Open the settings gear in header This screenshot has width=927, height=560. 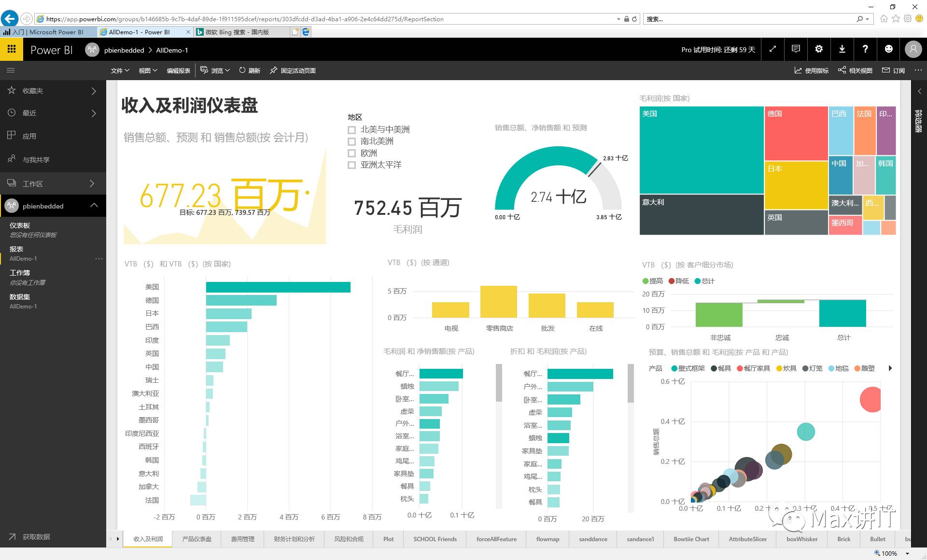pyautogui.click(x=819, y=49)
